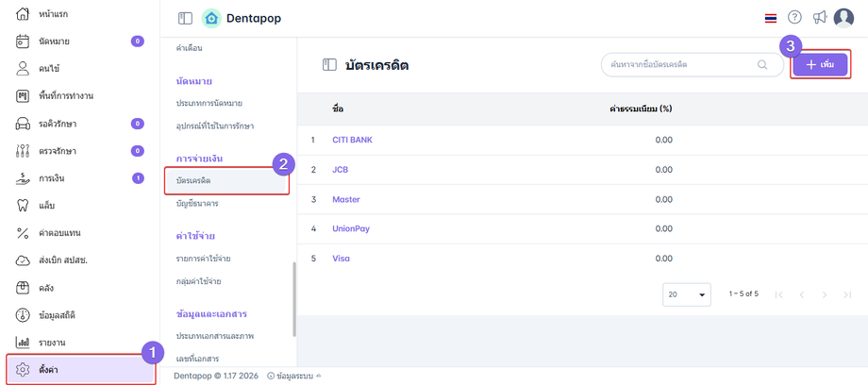The width and height of the screenshot is (868, 385).
Task: Open the CITI BANK credit card link
Action: [x=352, y=140]
